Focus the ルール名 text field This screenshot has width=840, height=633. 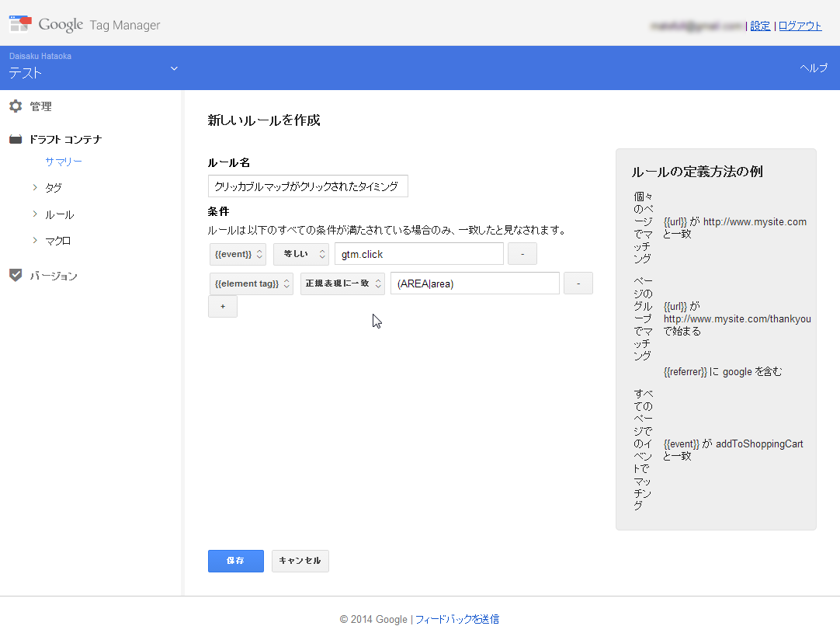pos(308,186)
